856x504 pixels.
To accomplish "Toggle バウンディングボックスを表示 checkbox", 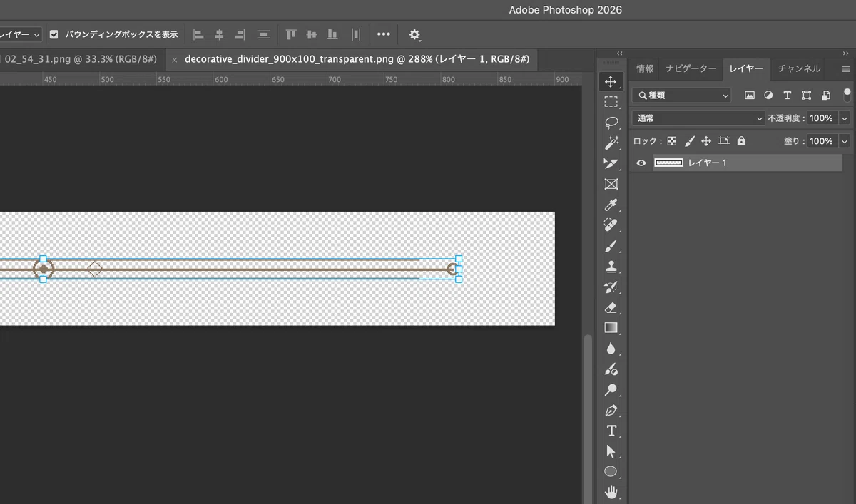I will (x=54, y=34).
